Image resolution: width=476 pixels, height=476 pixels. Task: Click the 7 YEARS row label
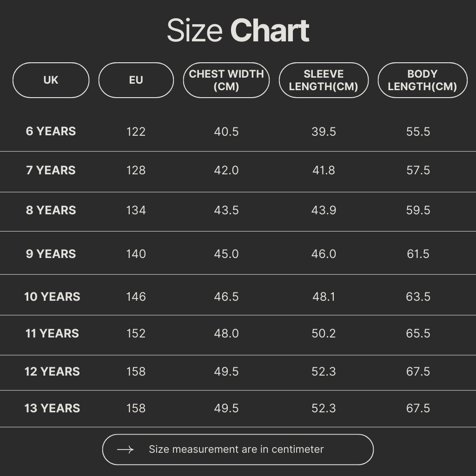pos(51,170)
